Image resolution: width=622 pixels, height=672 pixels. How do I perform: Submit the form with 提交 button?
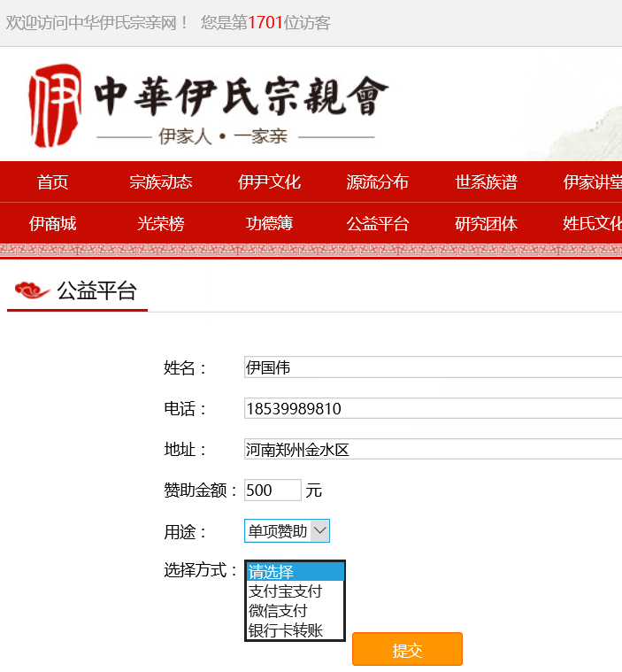[407, 649]
